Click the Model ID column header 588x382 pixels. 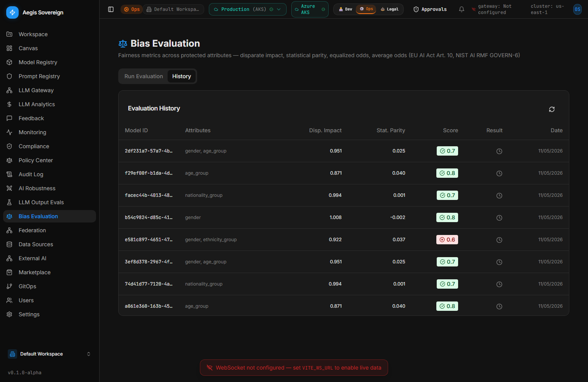[136, 130]
